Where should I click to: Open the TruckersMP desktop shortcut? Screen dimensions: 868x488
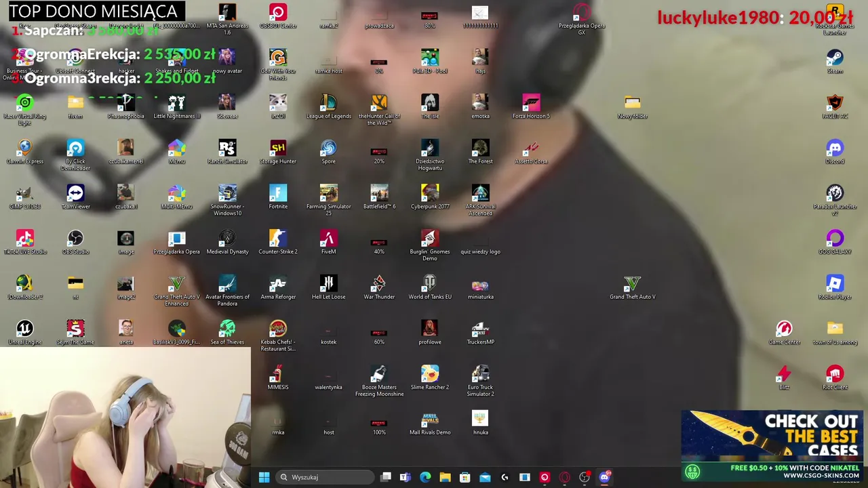tap(480, 333)
